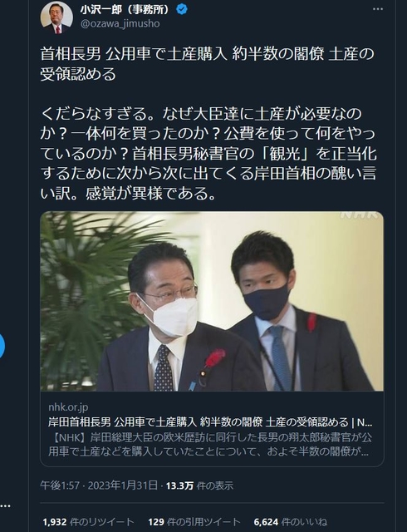The image size is (407, 532).
Task: Click the blue verified badge icon
Action: [182, 9]
